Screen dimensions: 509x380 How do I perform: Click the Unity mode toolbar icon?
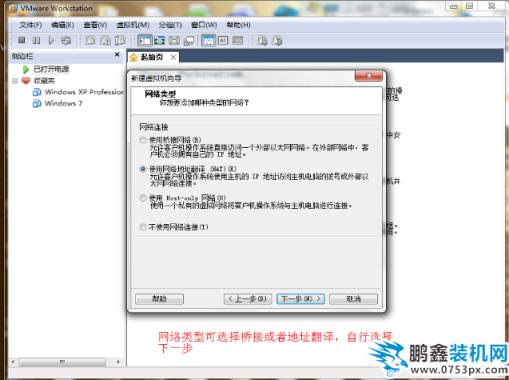click(x=189, y=41)
